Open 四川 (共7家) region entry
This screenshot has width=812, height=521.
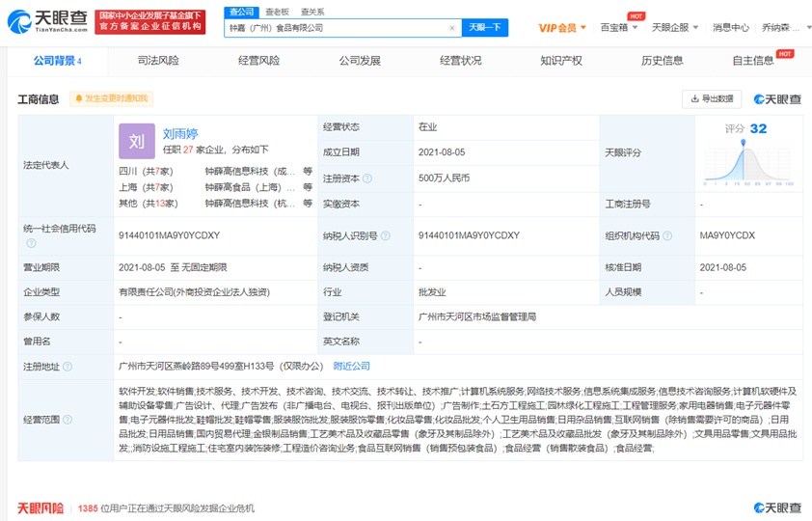coord(146,172)
